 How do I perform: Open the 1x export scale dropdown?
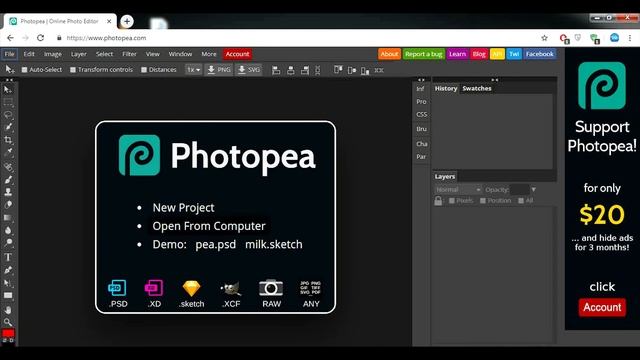click(193, 70)
